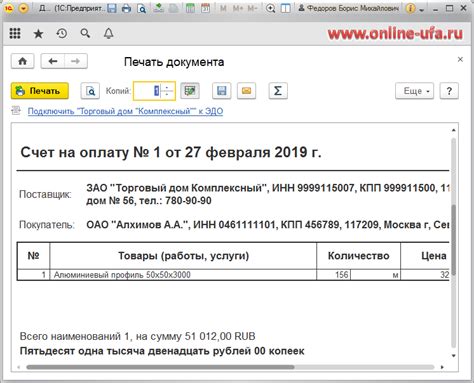Click the yellow Печать button
Viewport: 474px width, 383px height.
pyautogui.click(x=40, y=91)
